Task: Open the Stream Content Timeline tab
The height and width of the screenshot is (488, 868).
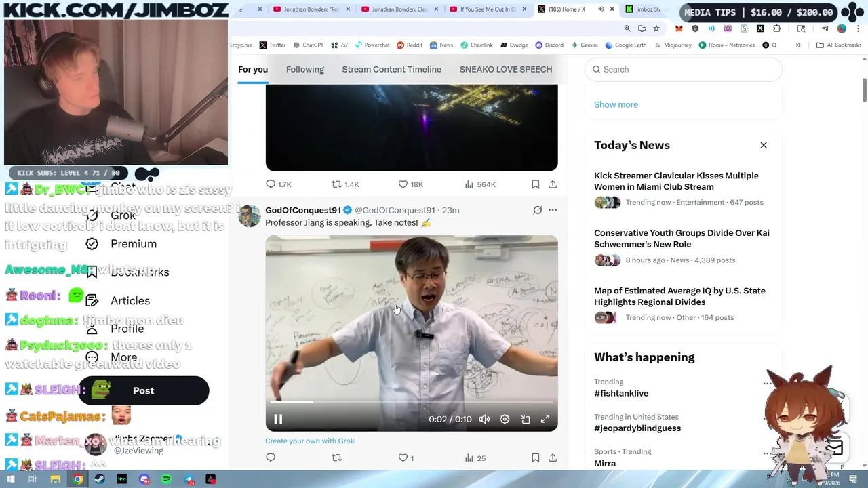Action: 392,69
